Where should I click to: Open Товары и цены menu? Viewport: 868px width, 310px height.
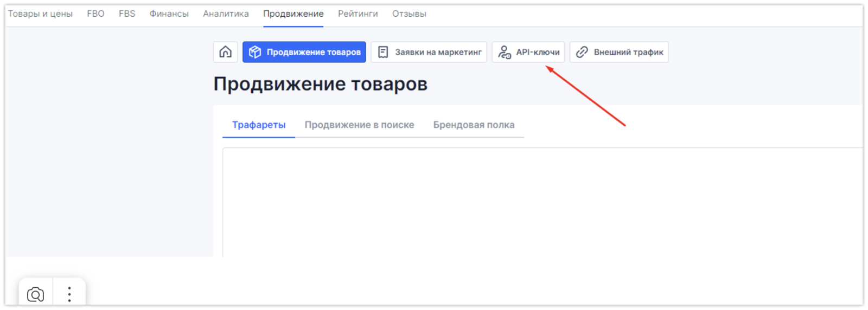click(x=40, y=14)
